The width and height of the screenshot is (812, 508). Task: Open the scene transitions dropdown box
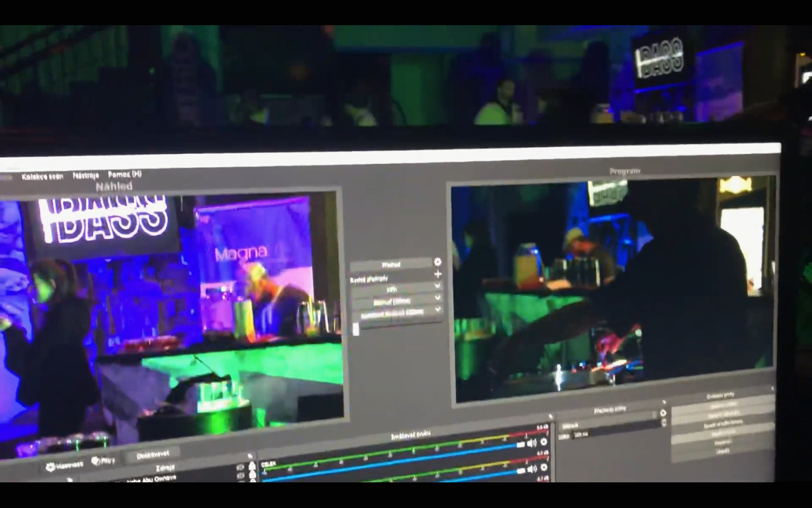(609, 419)
